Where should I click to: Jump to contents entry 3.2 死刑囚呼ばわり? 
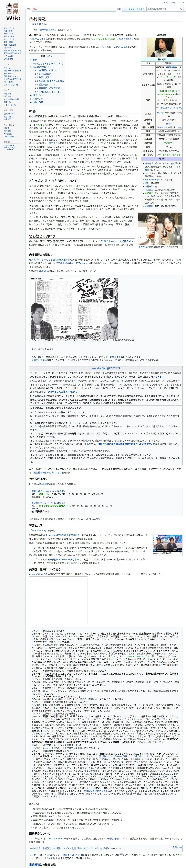44,74
